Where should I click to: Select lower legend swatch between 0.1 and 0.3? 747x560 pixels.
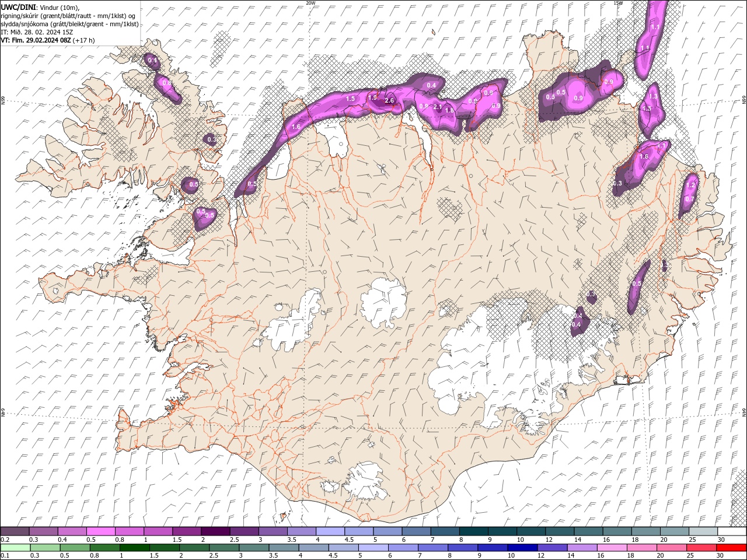pos(15,548)
